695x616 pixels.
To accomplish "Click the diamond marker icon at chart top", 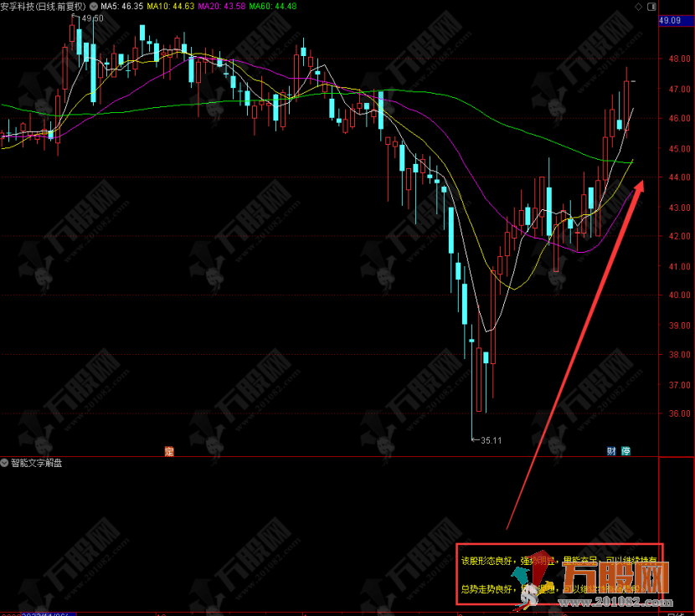I will (639, 7).
